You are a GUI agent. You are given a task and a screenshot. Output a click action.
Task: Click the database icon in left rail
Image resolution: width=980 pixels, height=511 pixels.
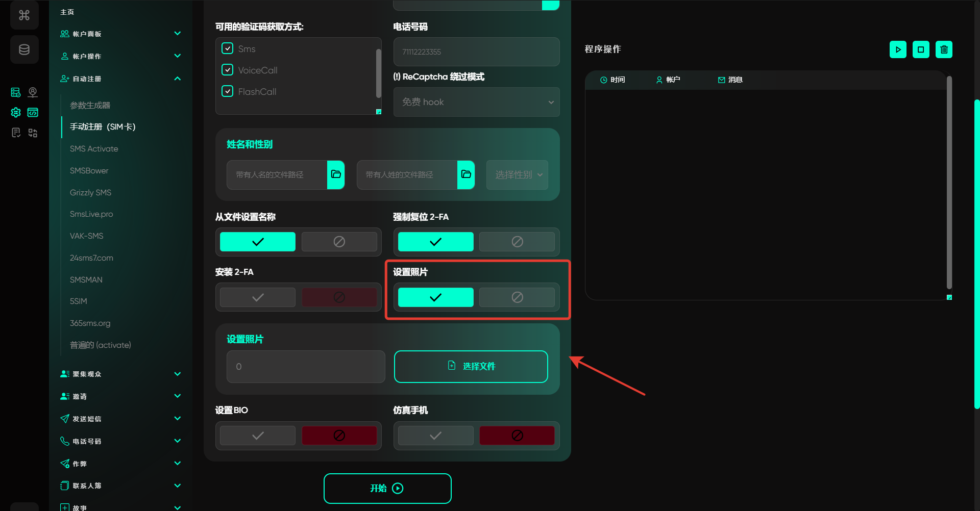pos(24,49)
